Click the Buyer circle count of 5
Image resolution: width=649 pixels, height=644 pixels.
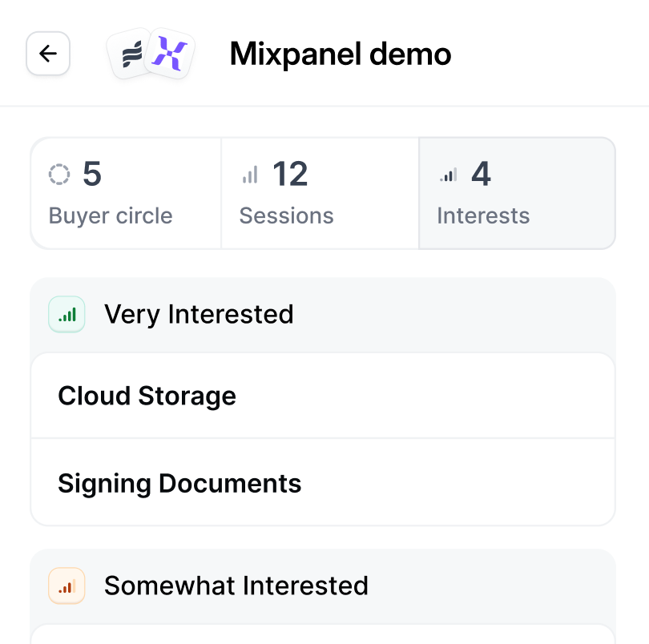(92, 174)
